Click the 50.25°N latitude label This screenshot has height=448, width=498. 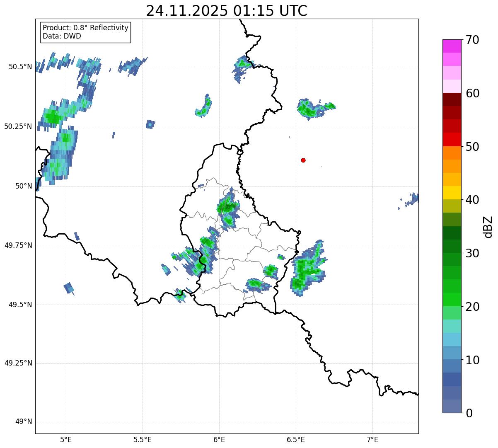[18, 126]
